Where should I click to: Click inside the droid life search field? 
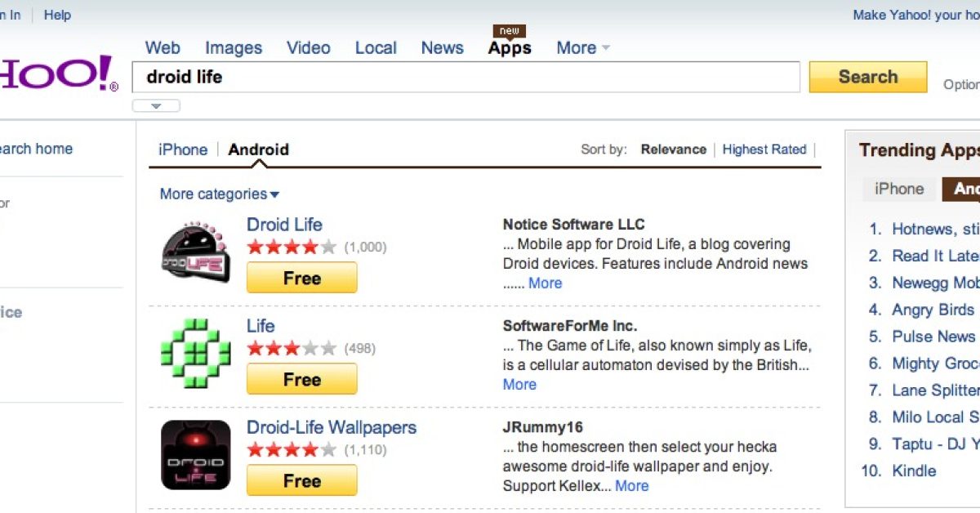click(x=465, y=78)
